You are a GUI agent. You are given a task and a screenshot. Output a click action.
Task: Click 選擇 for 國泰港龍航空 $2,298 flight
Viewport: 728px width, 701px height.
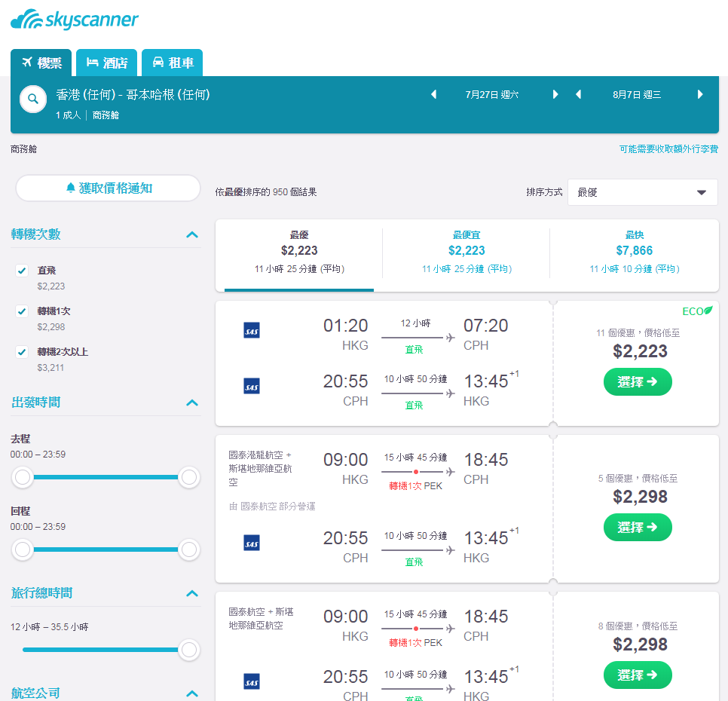pos(638,528)
